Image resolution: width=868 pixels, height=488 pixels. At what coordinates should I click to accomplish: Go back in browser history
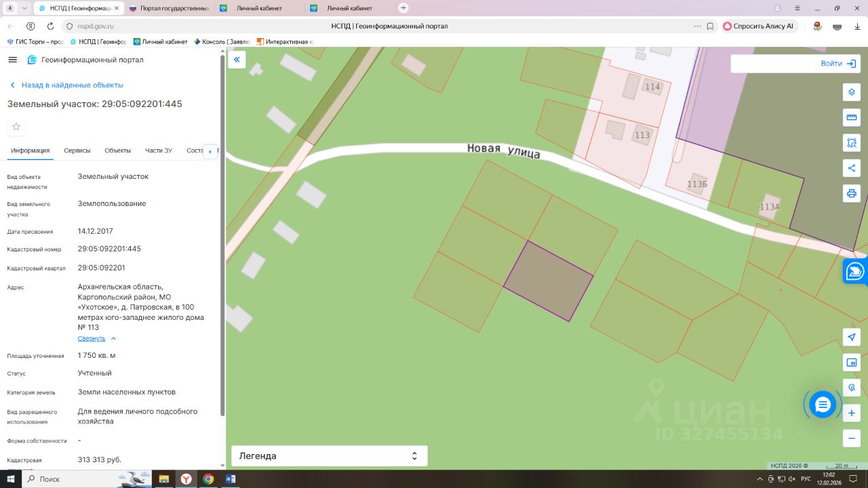coord(11,26)
